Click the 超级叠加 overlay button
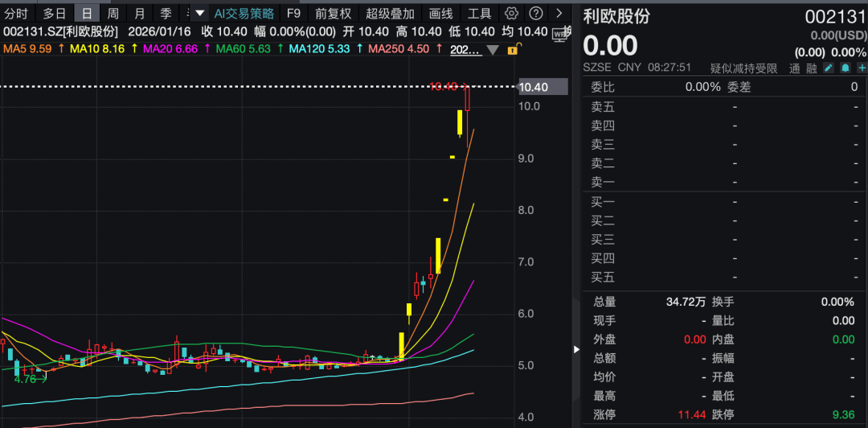 [390, 14]
